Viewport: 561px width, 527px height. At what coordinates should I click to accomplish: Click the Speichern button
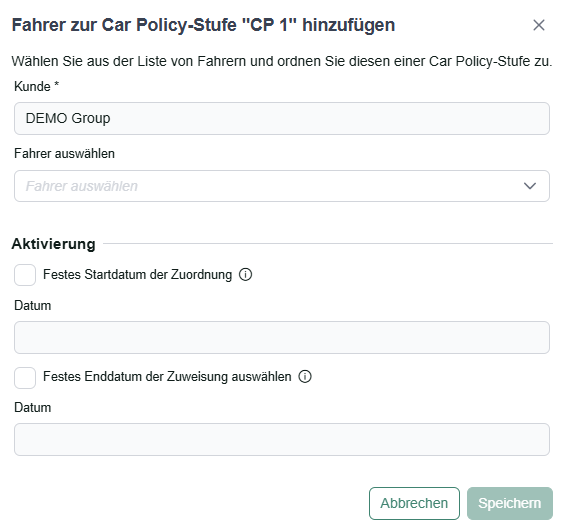point(510,503)
